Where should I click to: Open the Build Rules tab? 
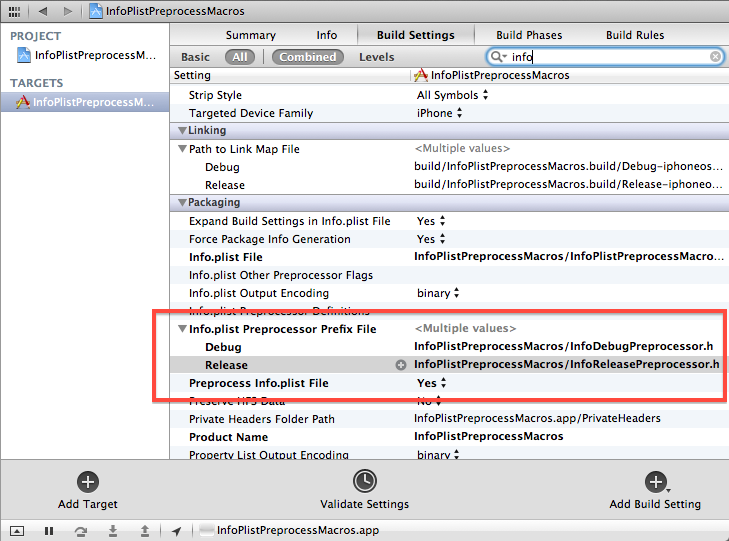point(635,35)
